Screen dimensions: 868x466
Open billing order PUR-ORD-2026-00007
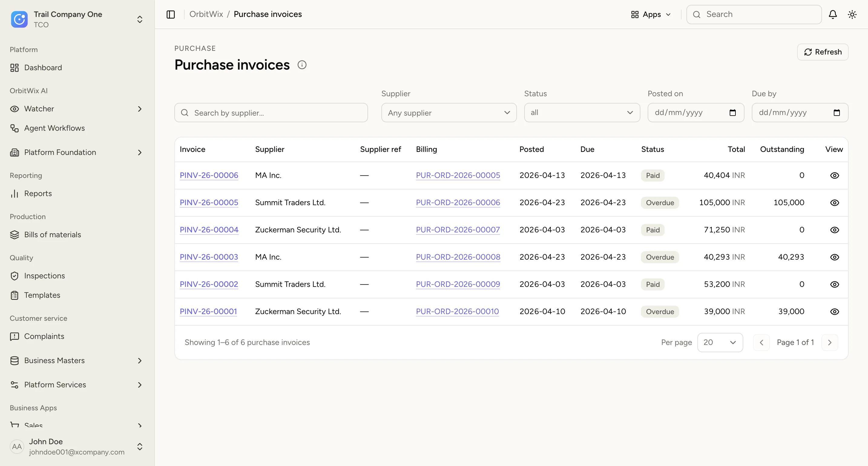click(458, 230)
